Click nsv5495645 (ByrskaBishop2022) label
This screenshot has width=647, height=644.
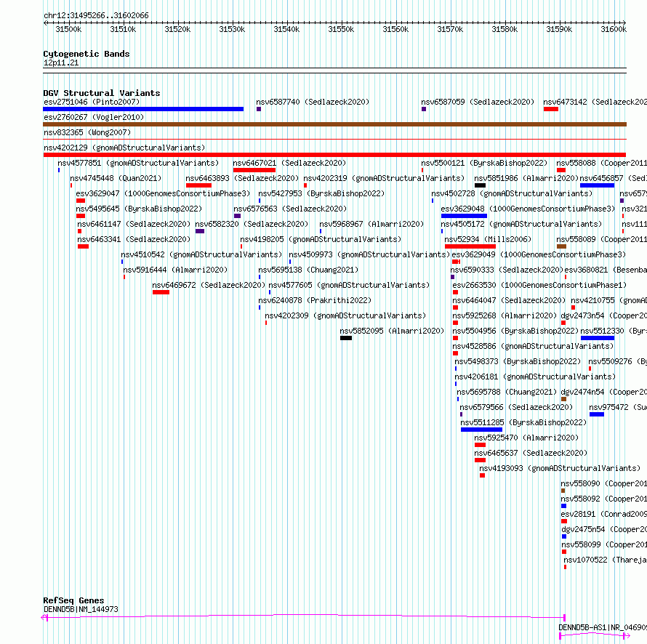pos(139,209)
